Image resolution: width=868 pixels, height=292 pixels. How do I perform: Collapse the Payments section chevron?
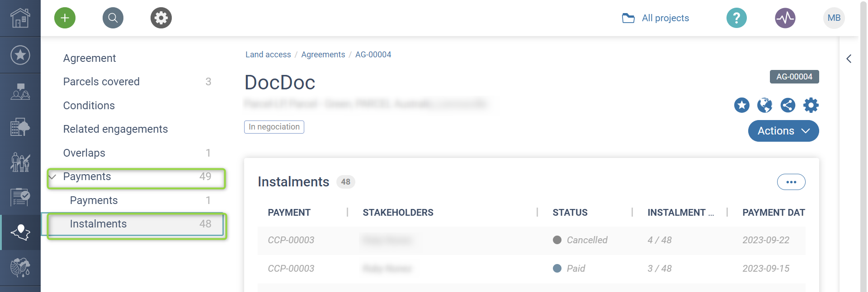(52, 176)
